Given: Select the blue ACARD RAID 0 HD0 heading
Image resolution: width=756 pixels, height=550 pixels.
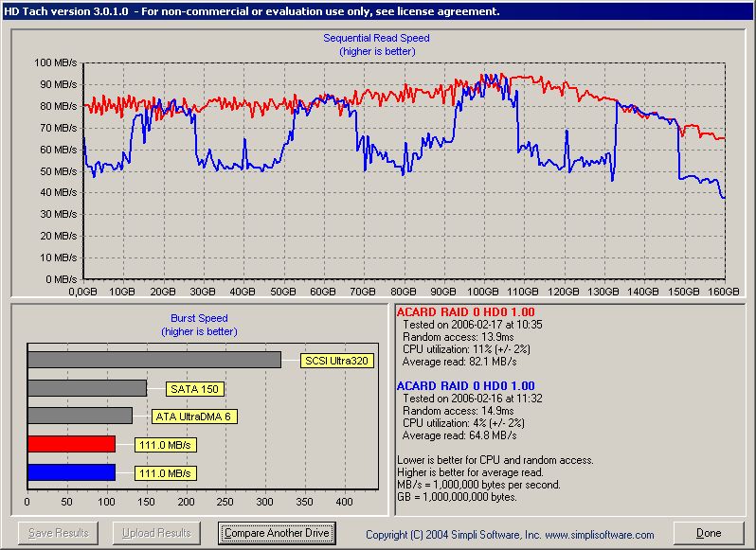Looking at the screenshot, I should [465, 386].
